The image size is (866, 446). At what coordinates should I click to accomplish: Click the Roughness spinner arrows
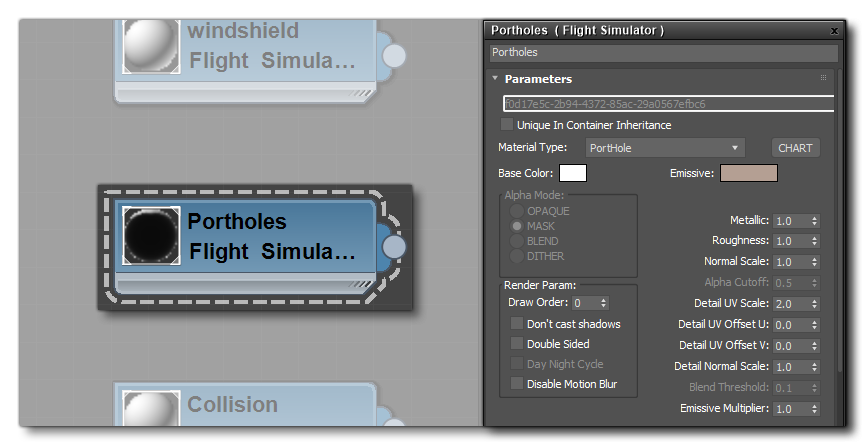[815, 241]
